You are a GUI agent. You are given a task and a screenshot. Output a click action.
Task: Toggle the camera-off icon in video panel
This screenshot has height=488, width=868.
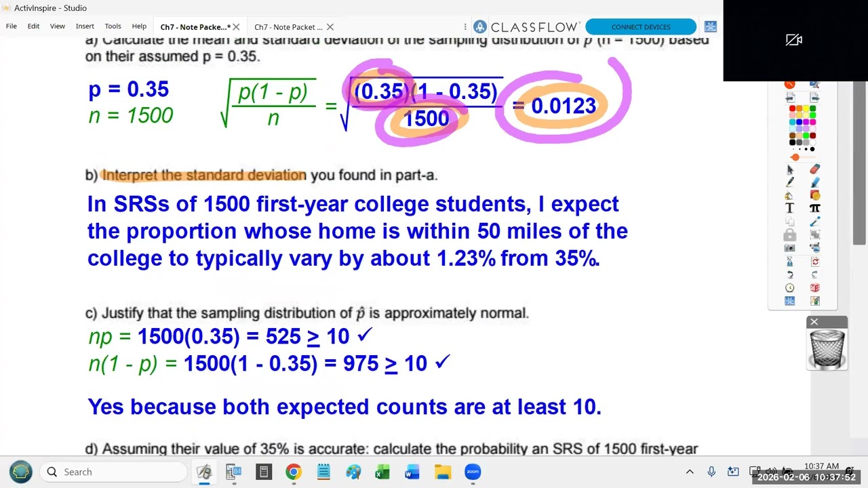(794, 40)
